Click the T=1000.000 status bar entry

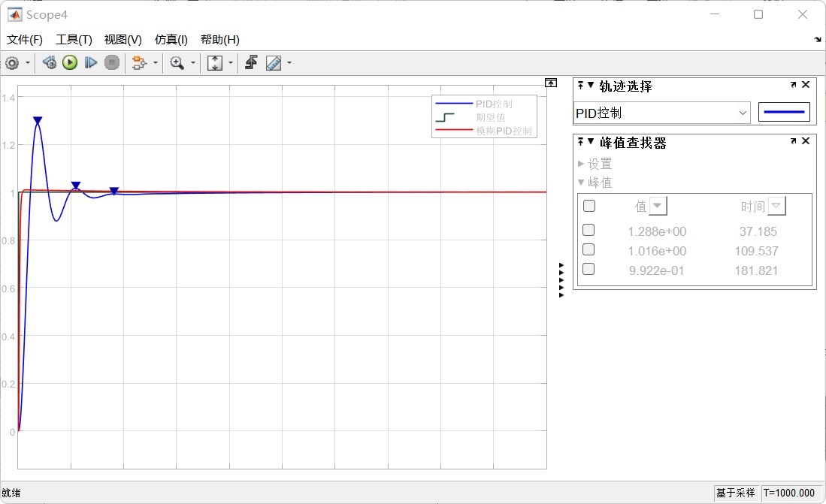789,493
